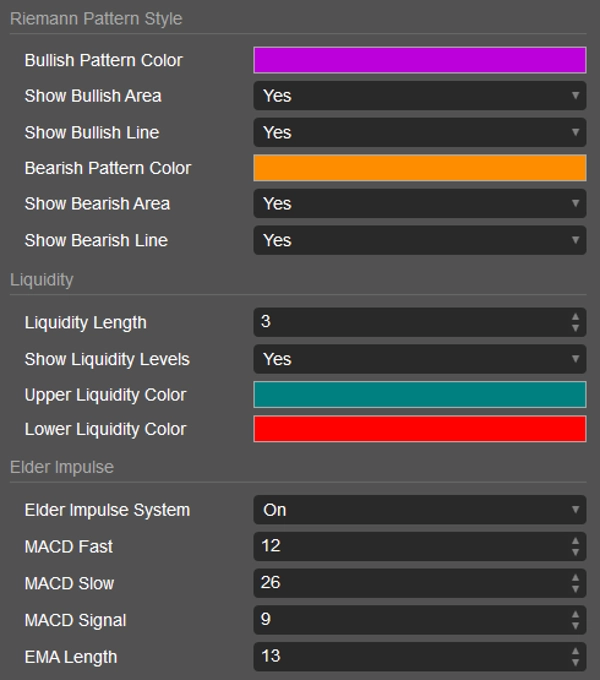This screenshot has width=600, height=680.
Task: Click the red Lower Liquidity Color swatch
Action: (x=419, y=429)
